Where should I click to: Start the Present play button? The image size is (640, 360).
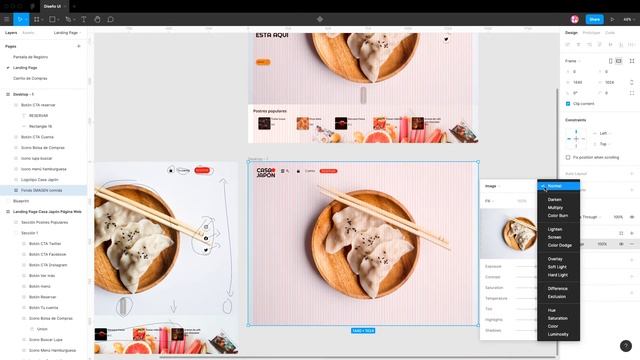612,19
